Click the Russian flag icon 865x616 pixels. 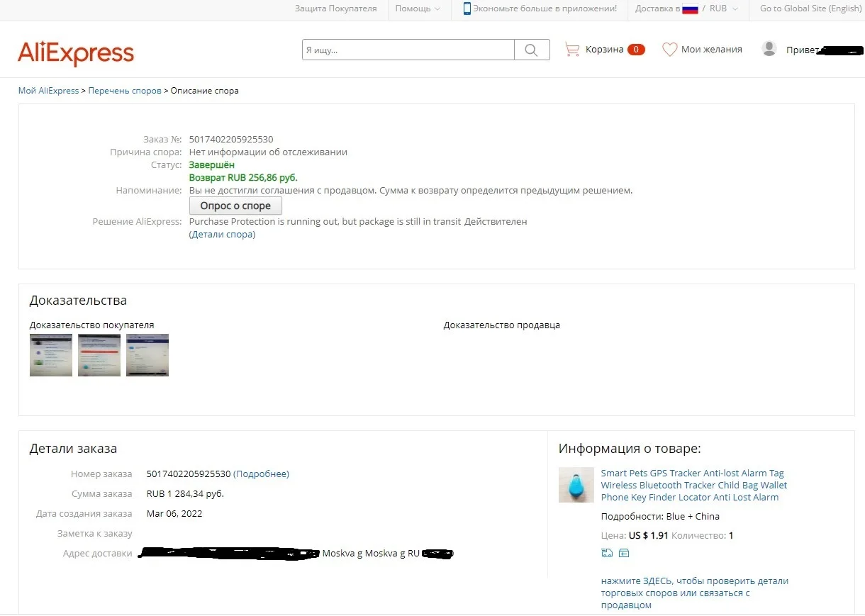coord(690,9)
